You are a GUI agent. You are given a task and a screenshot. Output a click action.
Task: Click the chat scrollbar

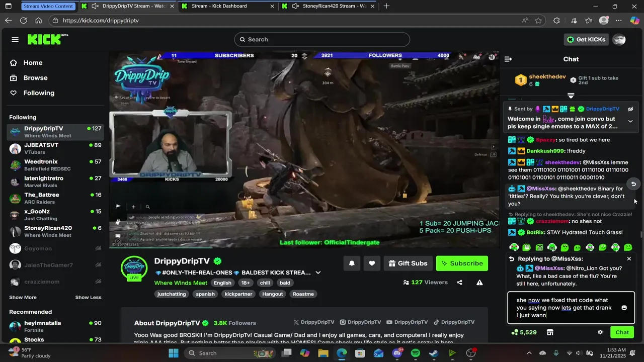[641, 235]
